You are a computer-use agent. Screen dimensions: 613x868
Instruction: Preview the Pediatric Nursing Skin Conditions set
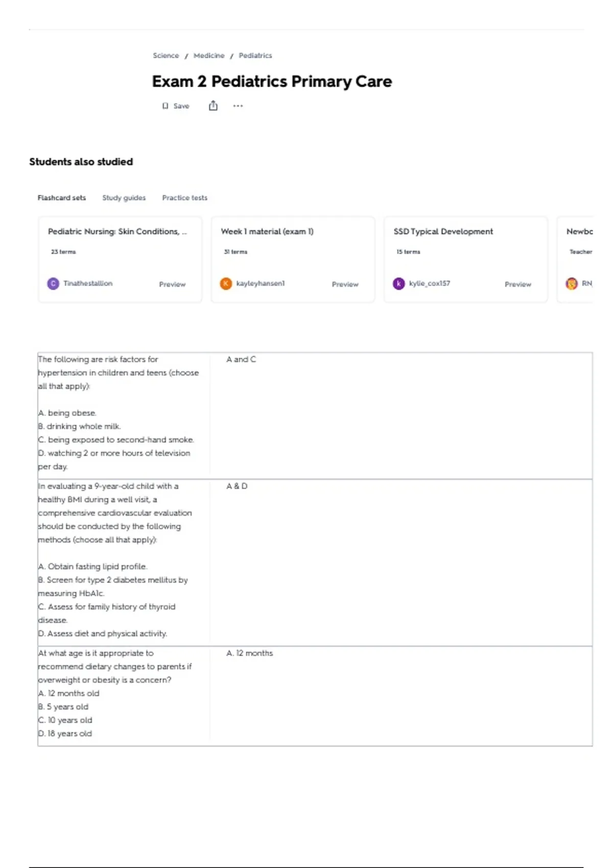(x=172, y=284)
